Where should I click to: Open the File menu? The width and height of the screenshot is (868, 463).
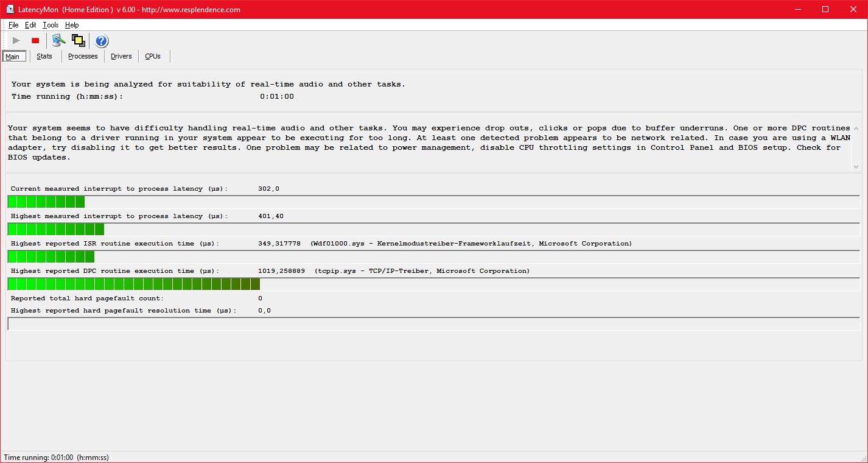(x=13, y=25)
